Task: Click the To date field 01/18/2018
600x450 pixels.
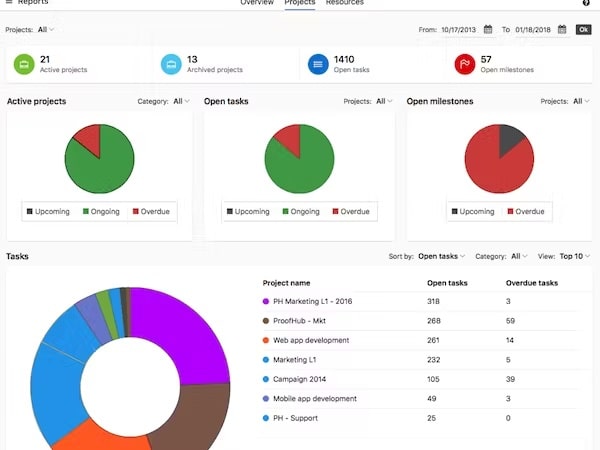Action: point(533,29)
